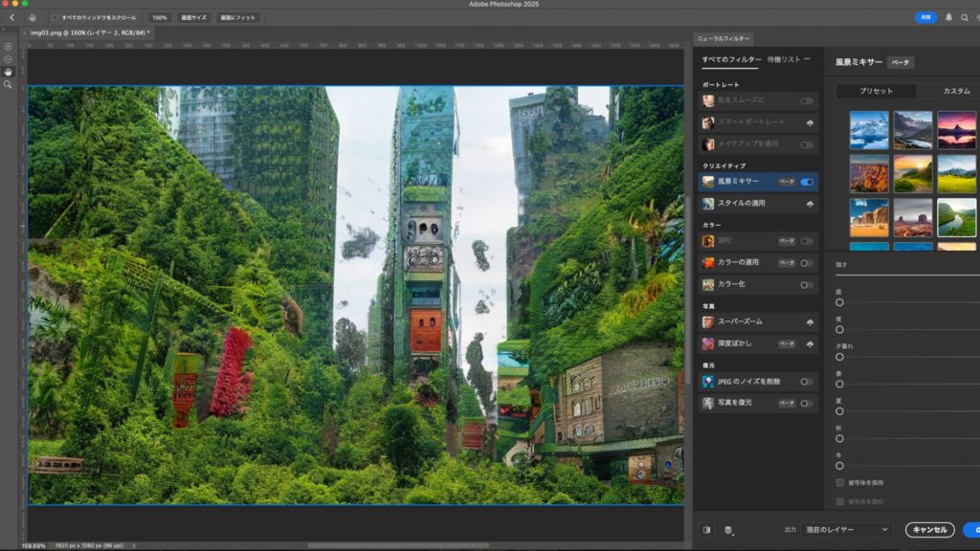The image size is (980, 551).
Task: Open notifications bell icon at top right
Action: tap(948, 17)
